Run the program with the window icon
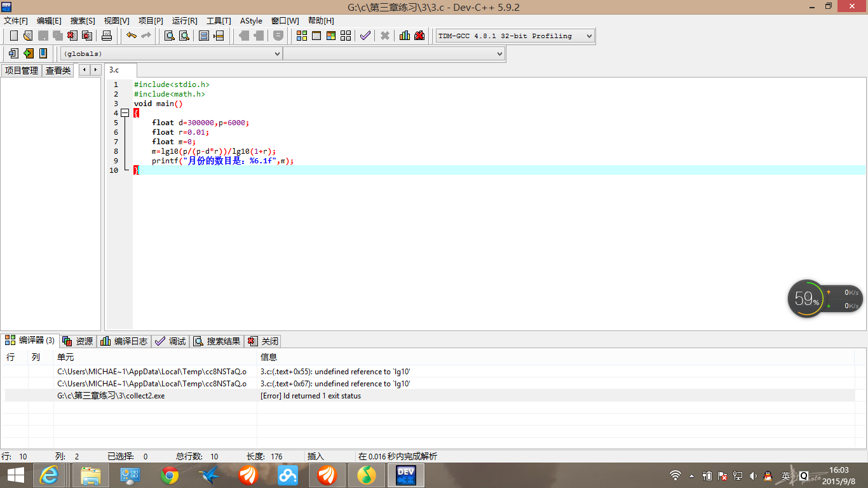 pos(316,36)
